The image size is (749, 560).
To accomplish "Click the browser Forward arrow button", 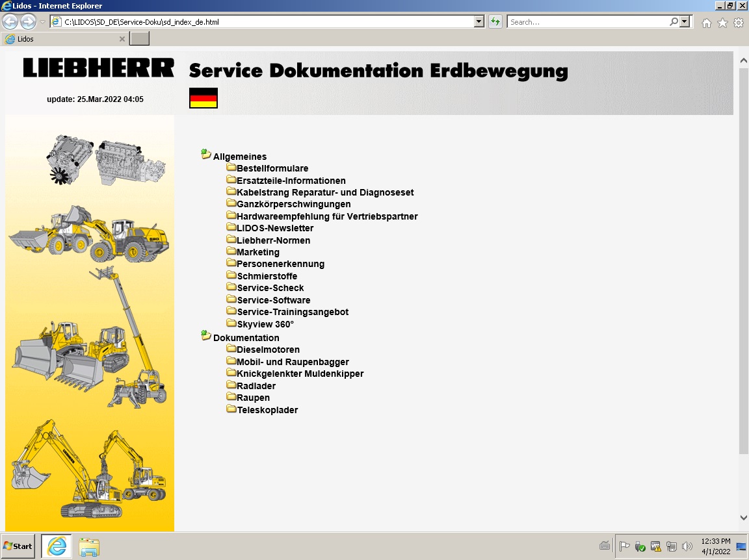I will [28, 22].
